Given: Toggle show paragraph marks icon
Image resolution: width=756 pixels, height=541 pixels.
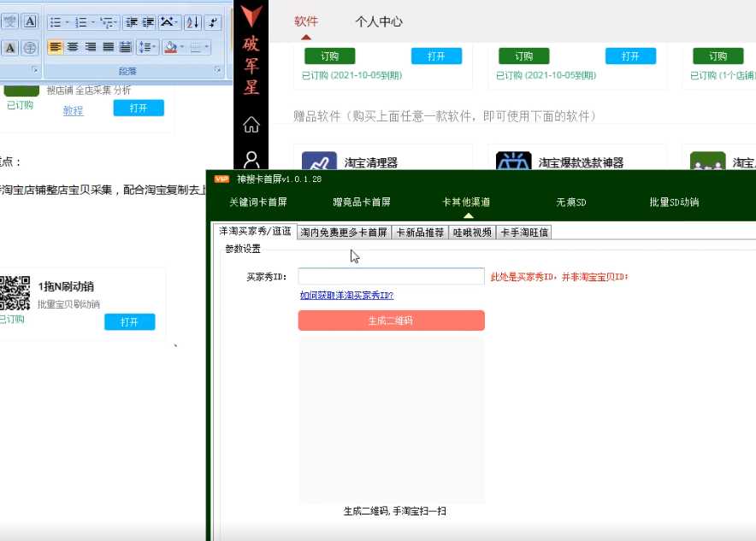Looking at the screenshot, I should coord(213,22).
